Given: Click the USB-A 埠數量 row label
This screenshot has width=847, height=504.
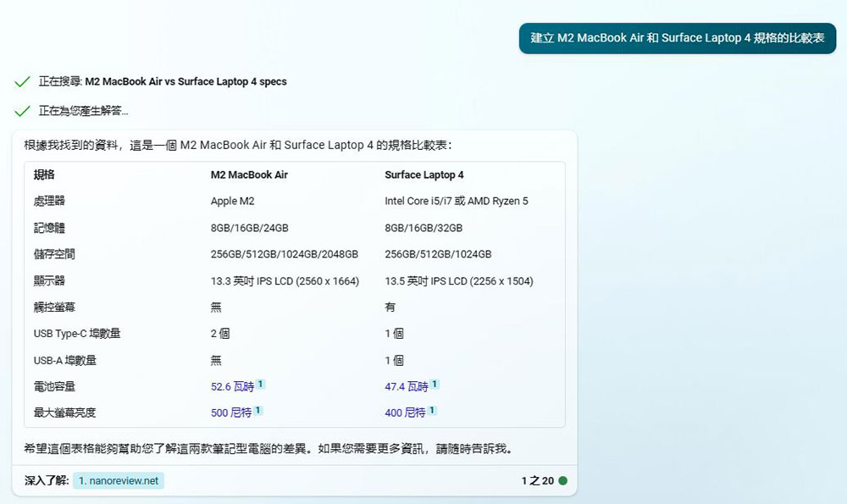Looking at the screenshot, I should (65, 360).
